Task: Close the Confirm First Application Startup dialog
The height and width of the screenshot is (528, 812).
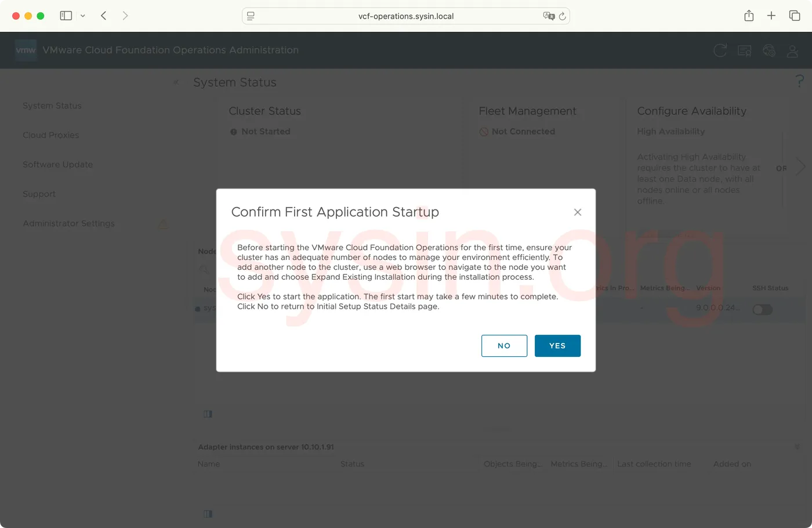Action: coord(578,212)
